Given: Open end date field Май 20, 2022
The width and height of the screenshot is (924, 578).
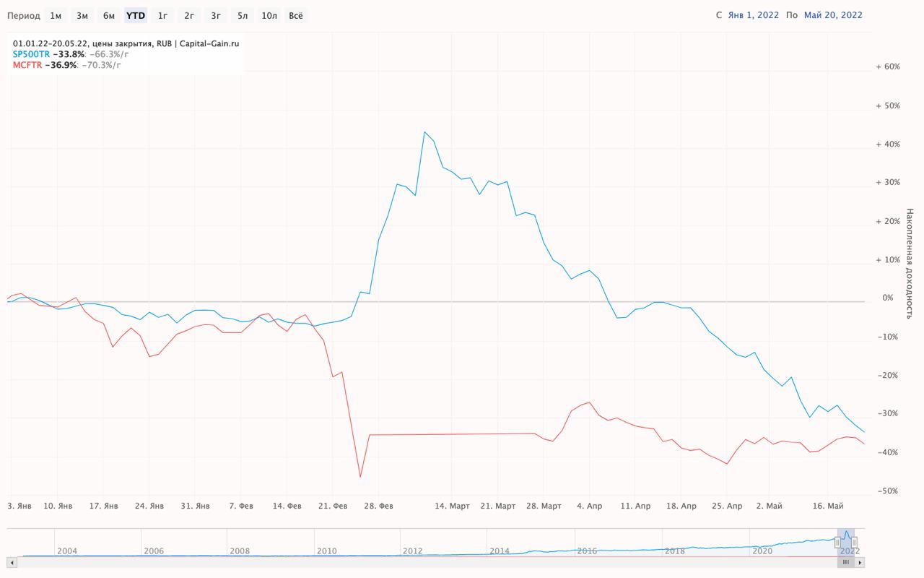Looking at the screenshot, I should [x=833, y=15].
